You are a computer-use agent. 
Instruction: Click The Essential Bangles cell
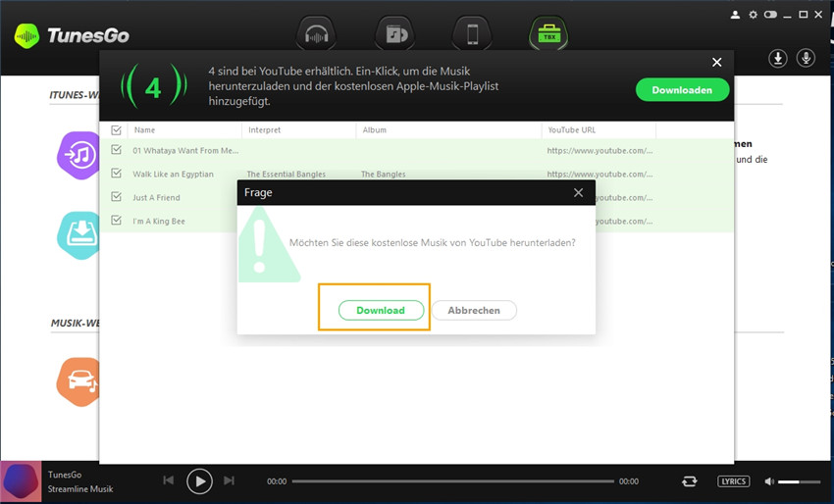point(287,174)
